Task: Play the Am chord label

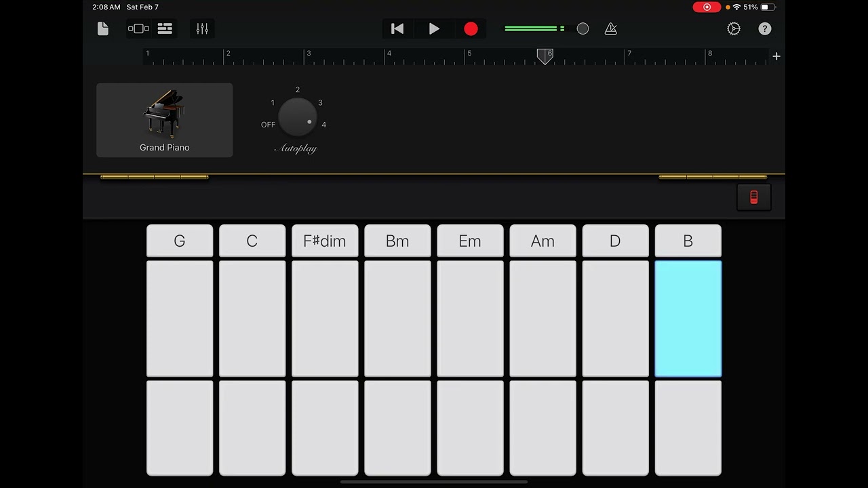Action: point(542,241)
